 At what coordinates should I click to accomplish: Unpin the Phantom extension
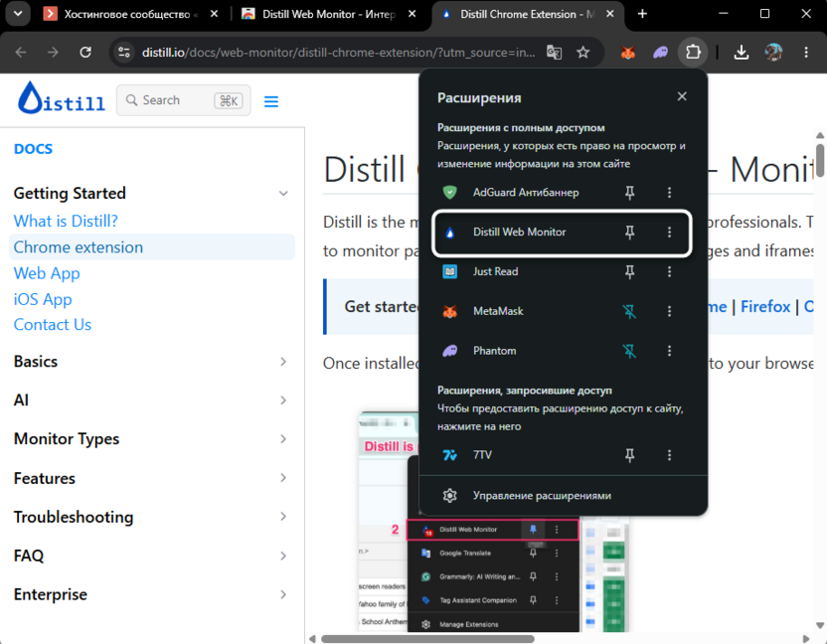(630, 351)
